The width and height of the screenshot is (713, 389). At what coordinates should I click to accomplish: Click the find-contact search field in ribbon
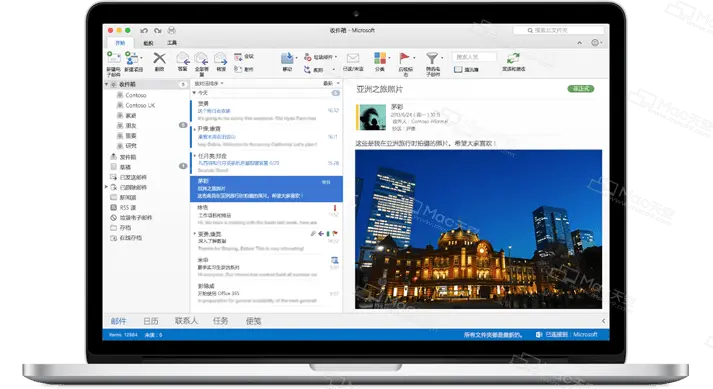click(x=474, y=57)
